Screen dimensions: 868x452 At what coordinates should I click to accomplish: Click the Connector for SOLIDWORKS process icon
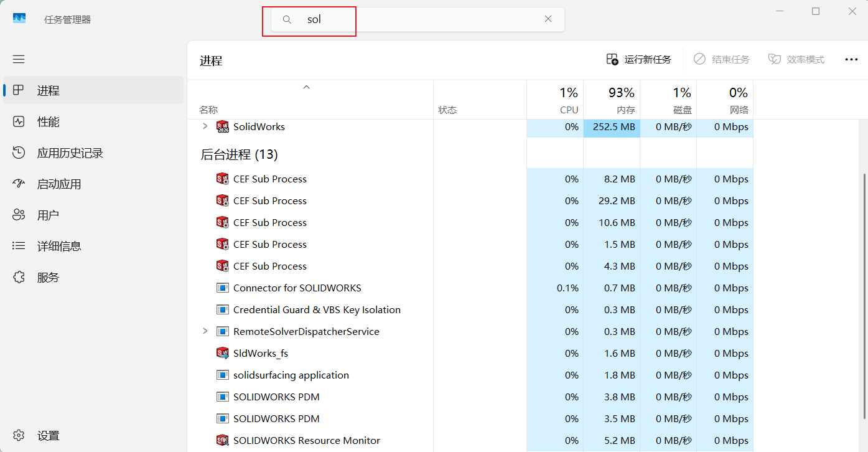[x=222, y=288]
